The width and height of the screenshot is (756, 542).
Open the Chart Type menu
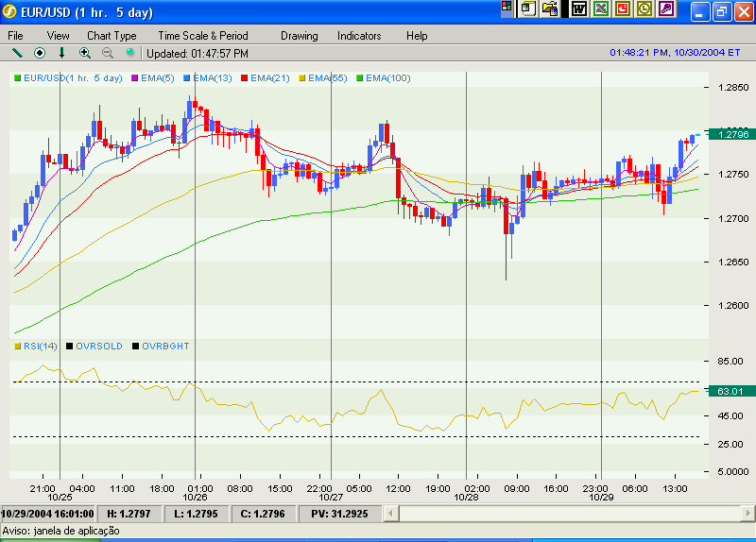[x=112, y=36]
